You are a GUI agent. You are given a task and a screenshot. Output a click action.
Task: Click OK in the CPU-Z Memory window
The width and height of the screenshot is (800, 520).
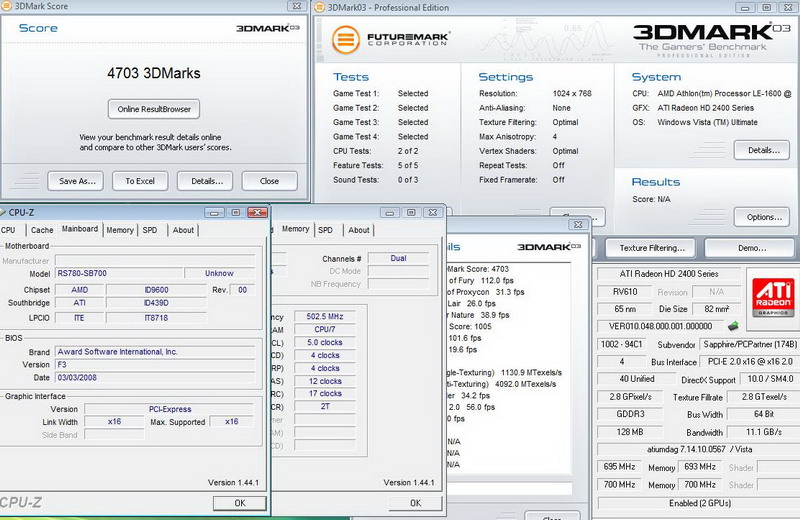tap(416, 503)
